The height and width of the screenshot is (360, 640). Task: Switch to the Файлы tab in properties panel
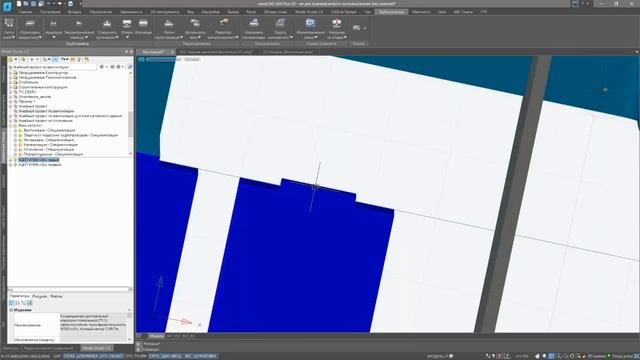pyautogui.click(x=56, y=296)
